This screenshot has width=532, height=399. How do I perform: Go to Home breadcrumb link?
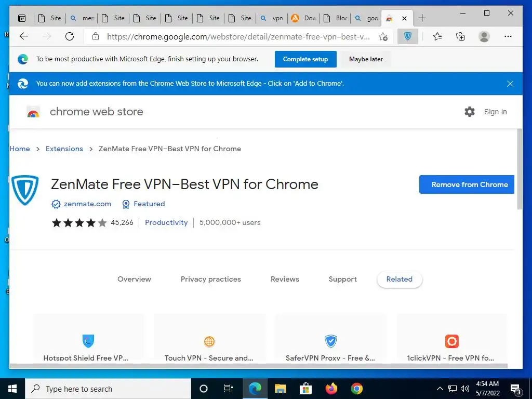click(20, 149)
